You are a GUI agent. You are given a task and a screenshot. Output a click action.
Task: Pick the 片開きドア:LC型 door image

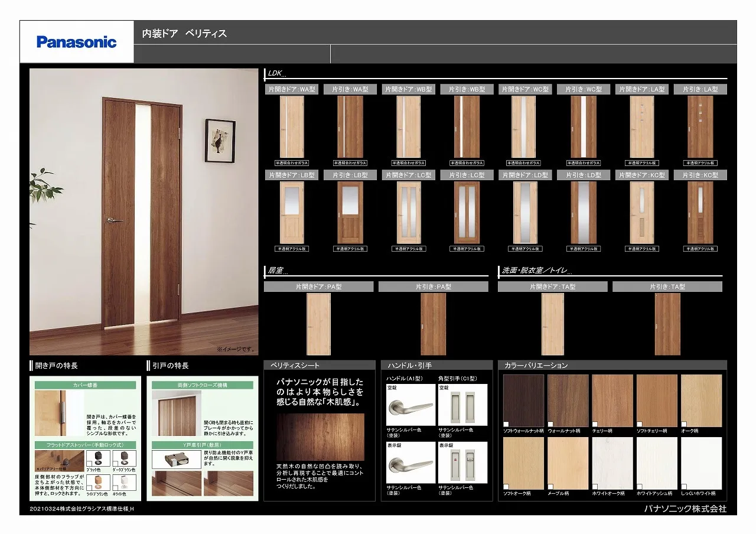(408, 213)
